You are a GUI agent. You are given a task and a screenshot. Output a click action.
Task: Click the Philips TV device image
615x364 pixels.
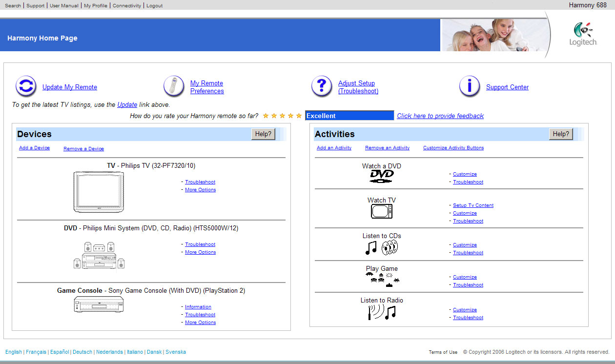[x=99, y=192]
